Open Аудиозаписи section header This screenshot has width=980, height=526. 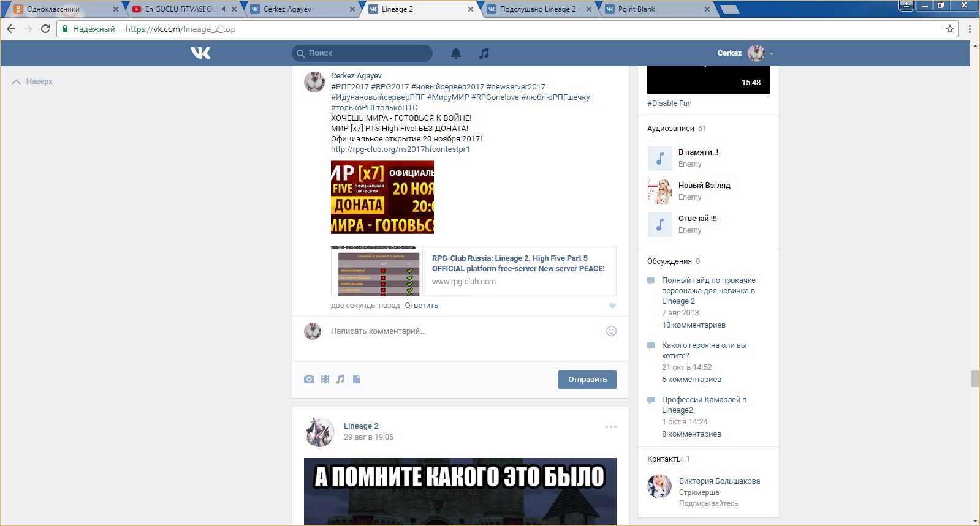coord(670,129)
